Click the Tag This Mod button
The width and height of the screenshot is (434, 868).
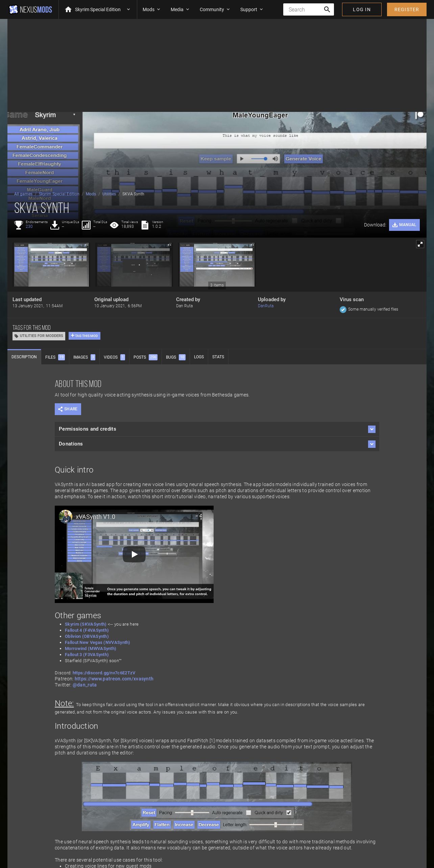point(85,336)
